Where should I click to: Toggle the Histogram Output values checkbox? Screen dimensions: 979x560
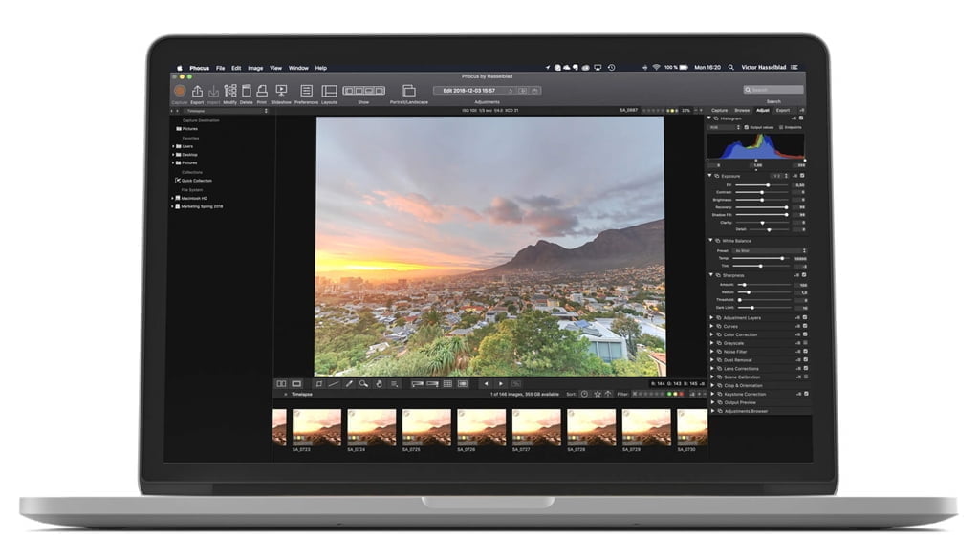click(x=746, y=127)
